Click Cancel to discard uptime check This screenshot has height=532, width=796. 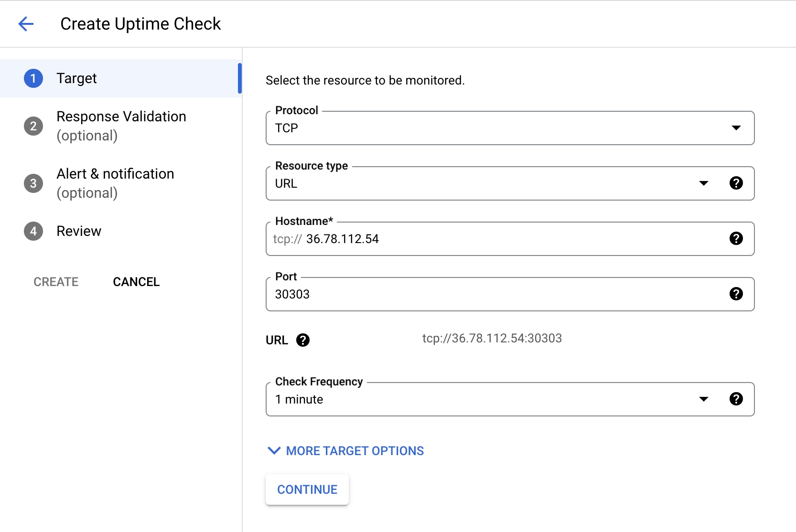point(136,282)
